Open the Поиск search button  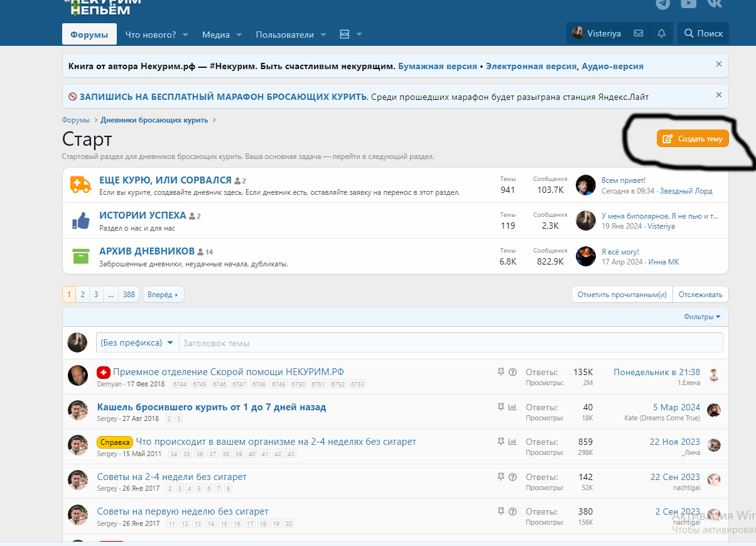coord(703,34)
